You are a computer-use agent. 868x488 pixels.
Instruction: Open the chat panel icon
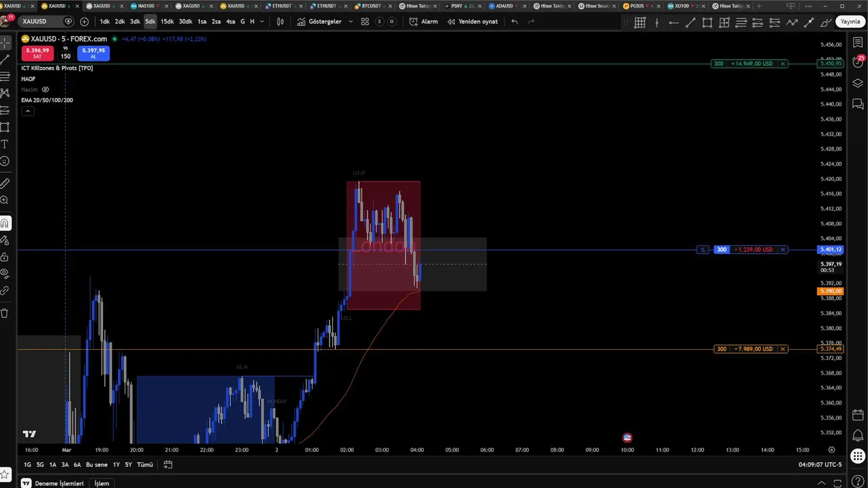[858, 104]
